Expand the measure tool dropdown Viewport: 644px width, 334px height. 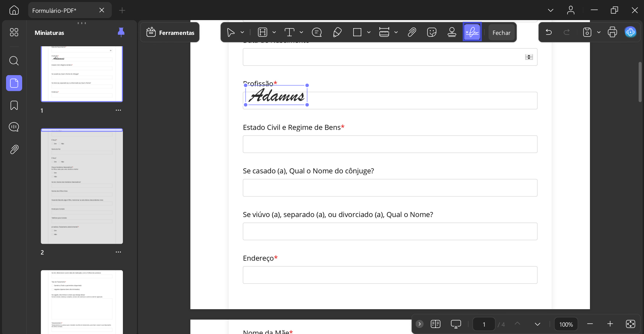click(x=396, y=33)
